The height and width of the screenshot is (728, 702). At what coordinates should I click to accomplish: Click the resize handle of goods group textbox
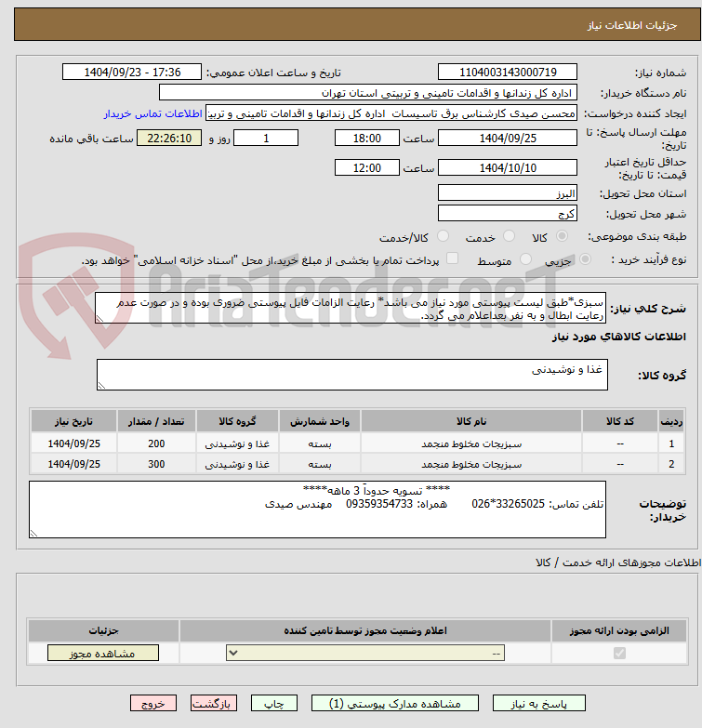[101, 385]
